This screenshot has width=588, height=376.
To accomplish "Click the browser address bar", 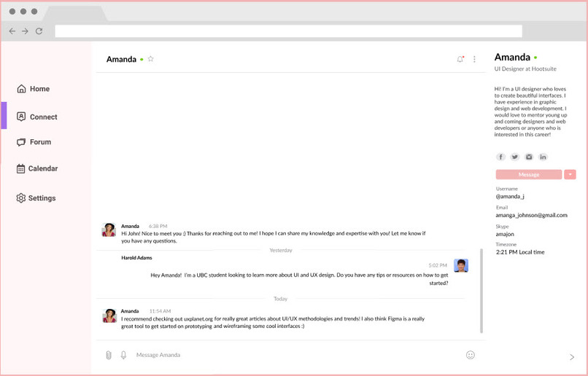I will 288,31.
